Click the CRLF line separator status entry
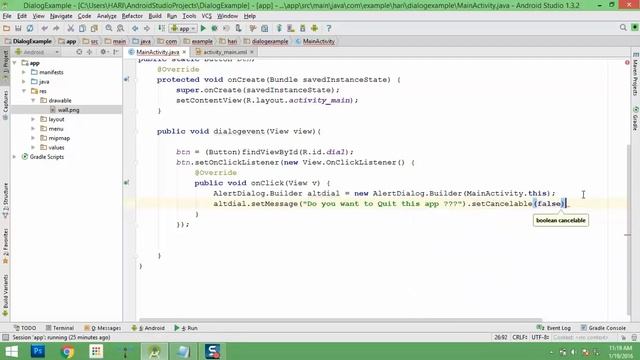 [520, 338]
